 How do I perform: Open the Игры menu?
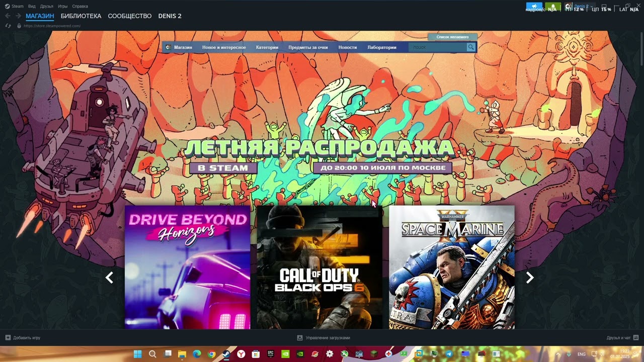coord(63,6)
